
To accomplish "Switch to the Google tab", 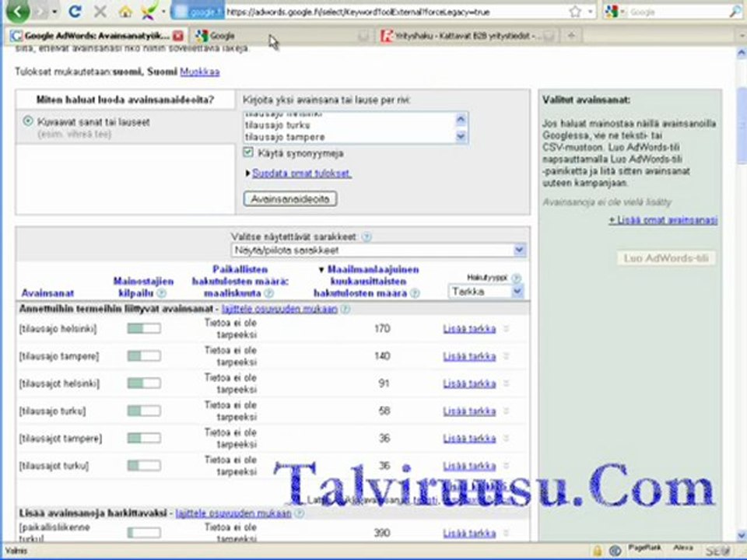I will [281, 35].
